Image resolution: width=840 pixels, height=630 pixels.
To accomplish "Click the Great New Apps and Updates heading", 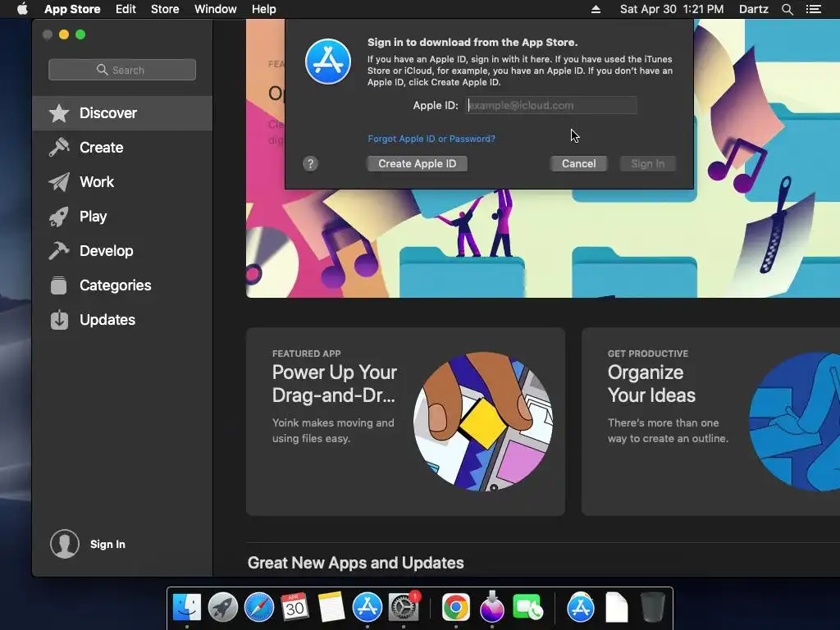I will tap(356, 563).
